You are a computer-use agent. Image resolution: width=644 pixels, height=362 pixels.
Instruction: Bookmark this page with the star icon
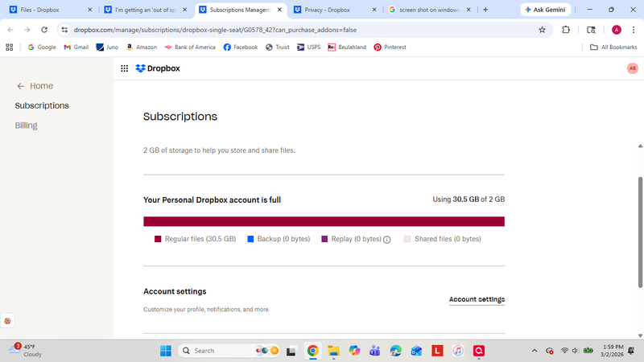coord(542,30)
